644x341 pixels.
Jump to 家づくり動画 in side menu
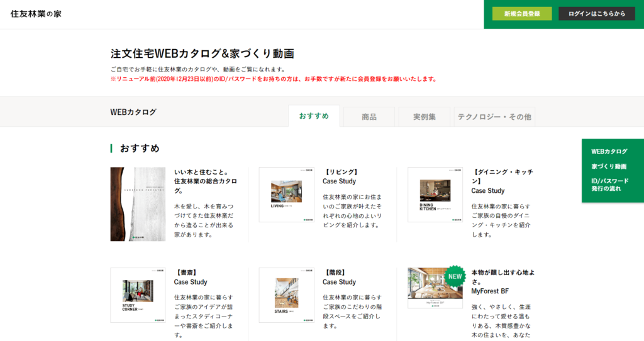tap(609, 166)
